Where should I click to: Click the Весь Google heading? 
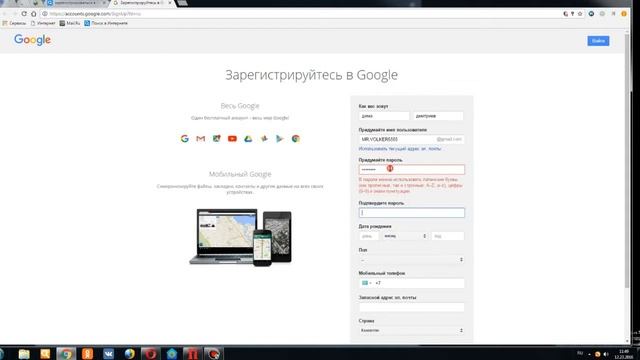(240, 106)
